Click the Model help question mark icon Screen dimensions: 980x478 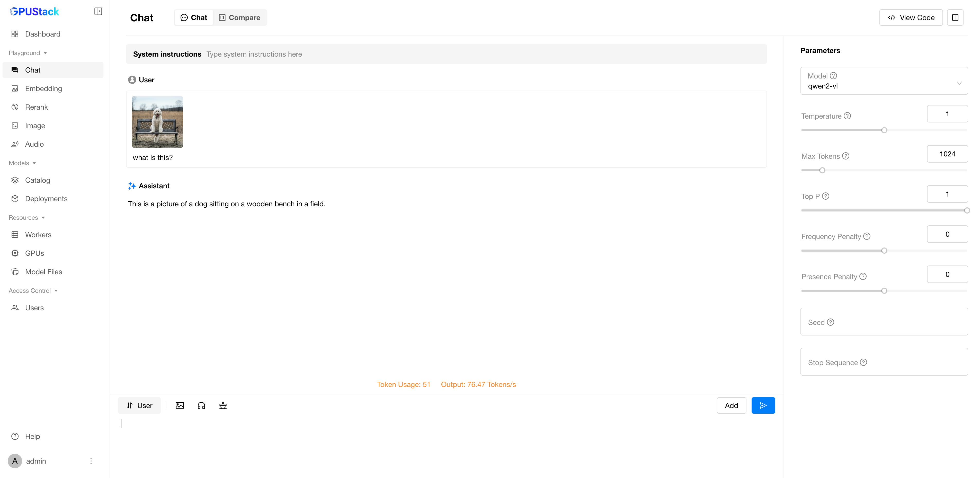point(833,76)
